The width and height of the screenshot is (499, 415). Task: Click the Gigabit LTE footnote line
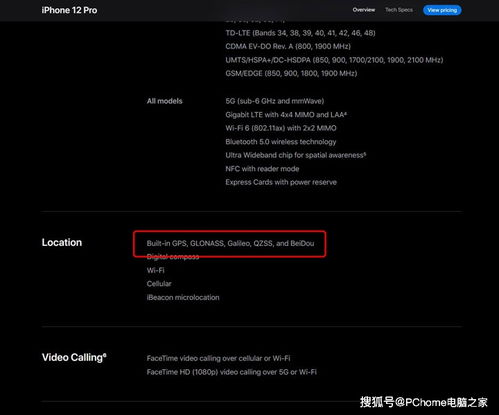(286, 115)
